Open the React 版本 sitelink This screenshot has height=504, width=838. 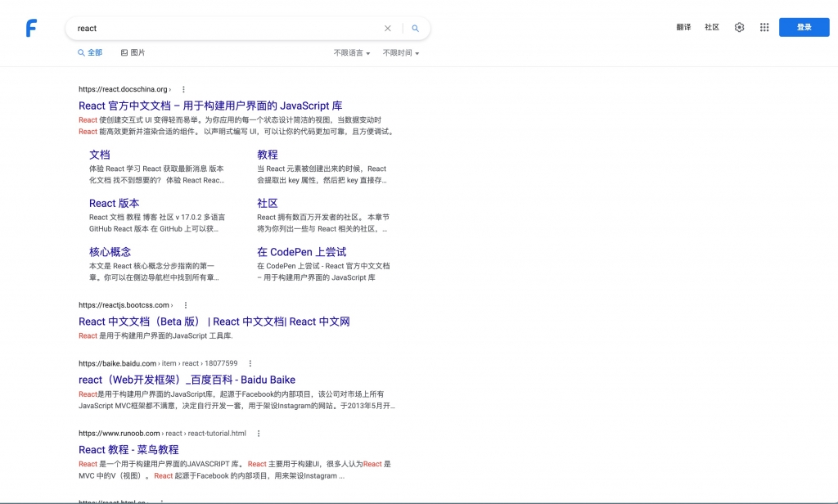point(114,203)
